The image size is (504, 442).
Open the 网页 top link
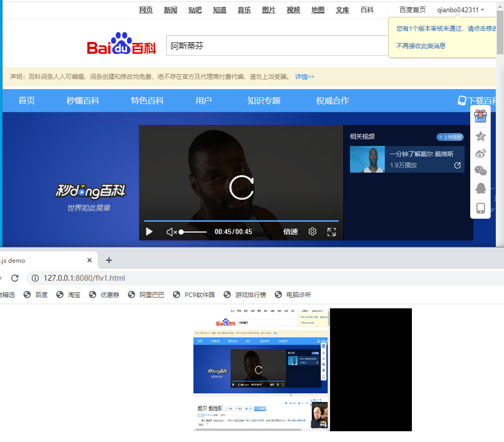[x=146, y=10]
